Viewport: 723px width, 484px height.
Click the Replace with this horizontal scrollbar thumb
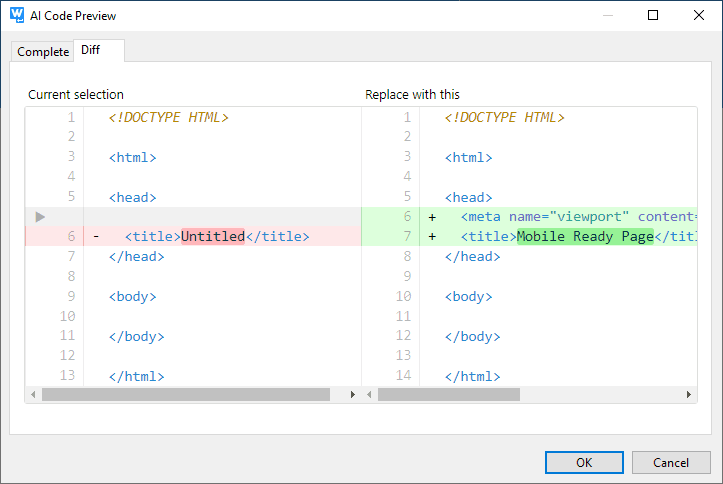pyautogui.click(x=448, y=395)
